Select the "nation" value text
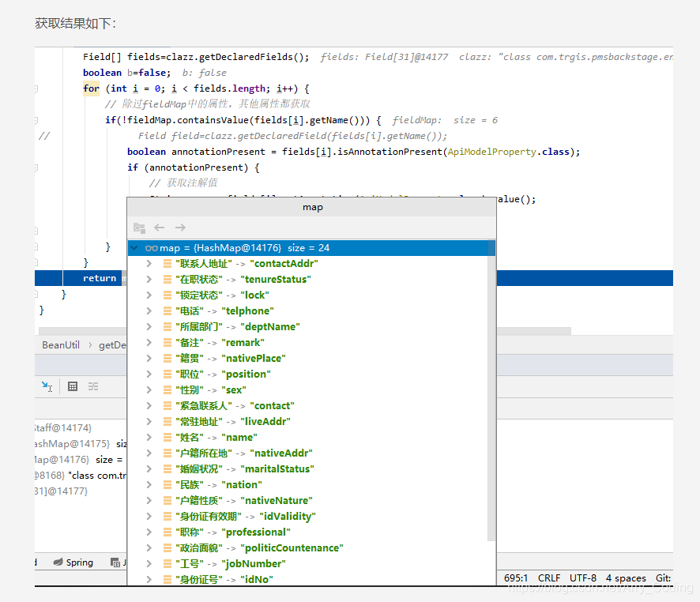This screenshot has height=602, width=700. pos(242,484)
